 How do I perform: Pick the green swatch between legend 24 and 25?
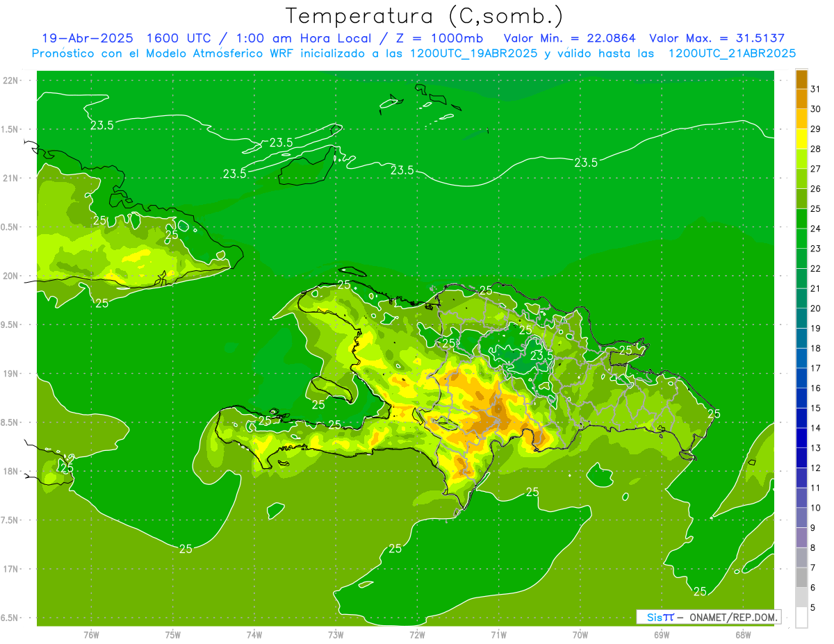point(801,218)
